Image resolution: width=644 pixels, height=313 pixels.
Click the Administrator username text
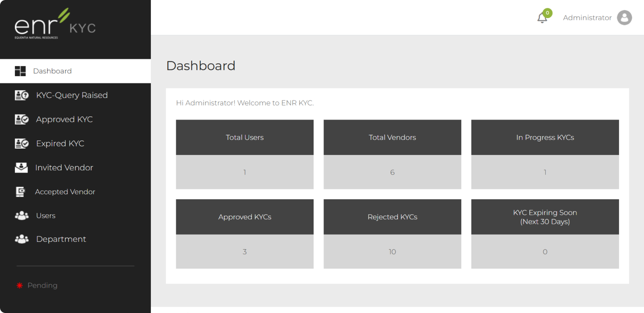click(587, 18)
